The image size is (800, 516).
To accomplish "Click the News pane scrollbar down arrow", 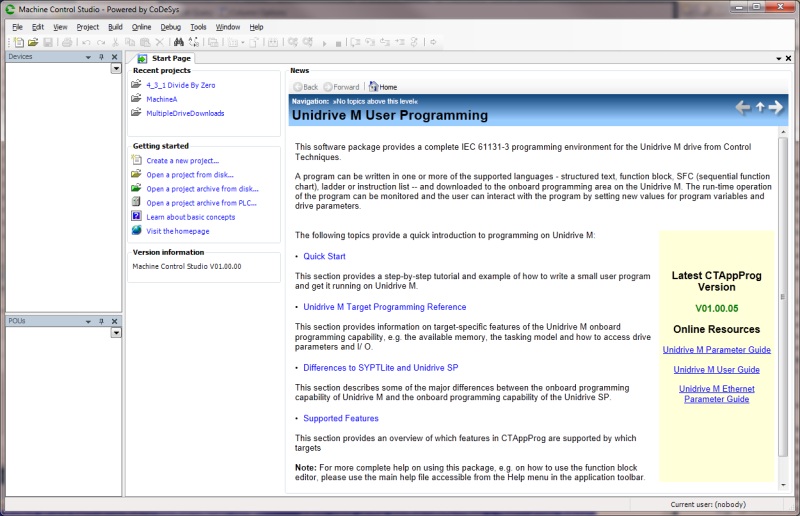I will [783, 485].
